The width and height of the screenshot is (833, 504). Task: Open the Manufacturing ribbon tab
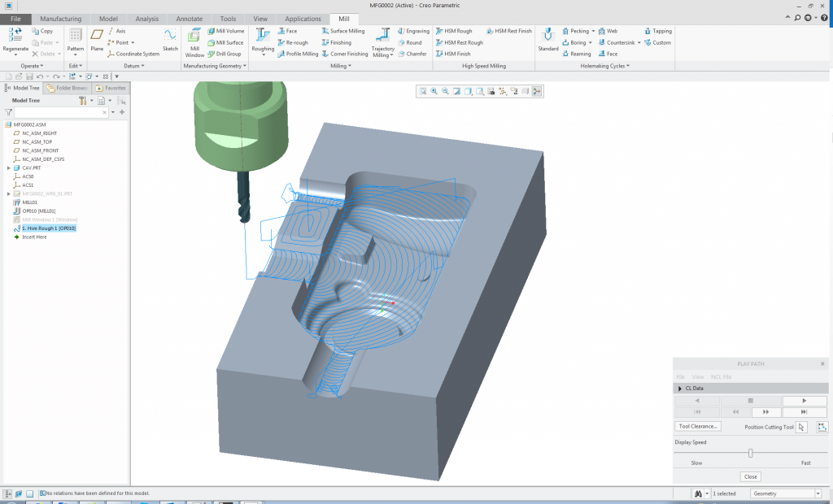click(60, 18)
